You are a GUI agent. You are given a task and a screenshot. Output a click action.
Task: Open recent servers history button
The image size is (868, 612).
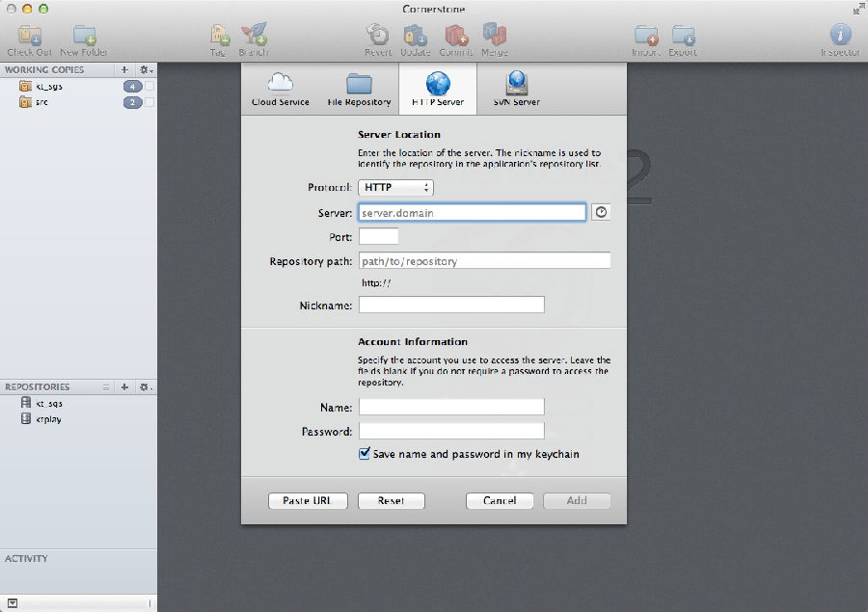point(601,212)
